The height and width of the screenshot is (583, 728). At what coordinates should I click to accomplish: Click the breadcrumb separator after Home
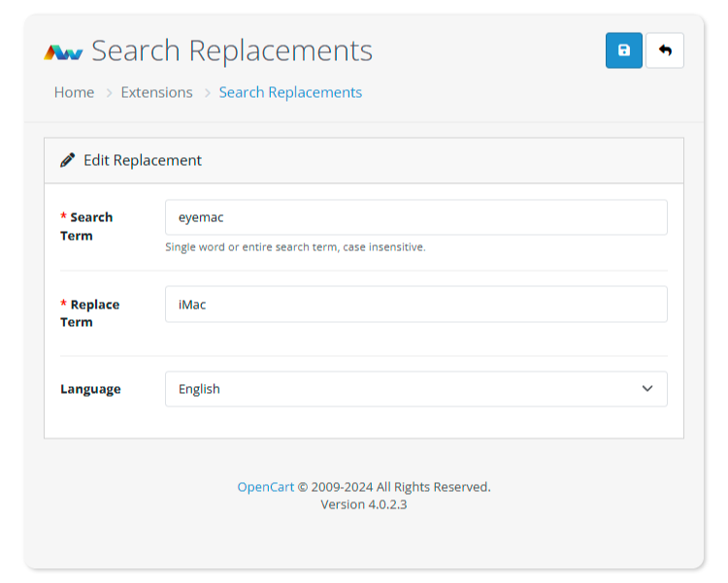(109, 93)
